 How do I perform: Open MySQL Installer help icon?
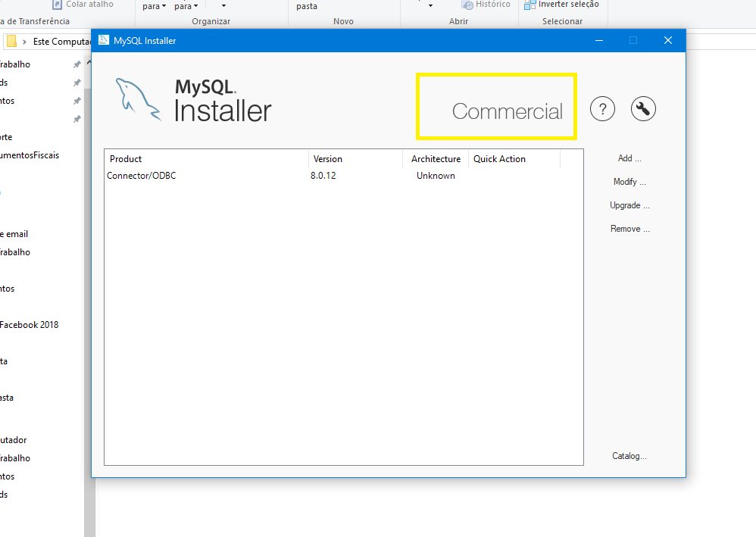pos(602,109)
